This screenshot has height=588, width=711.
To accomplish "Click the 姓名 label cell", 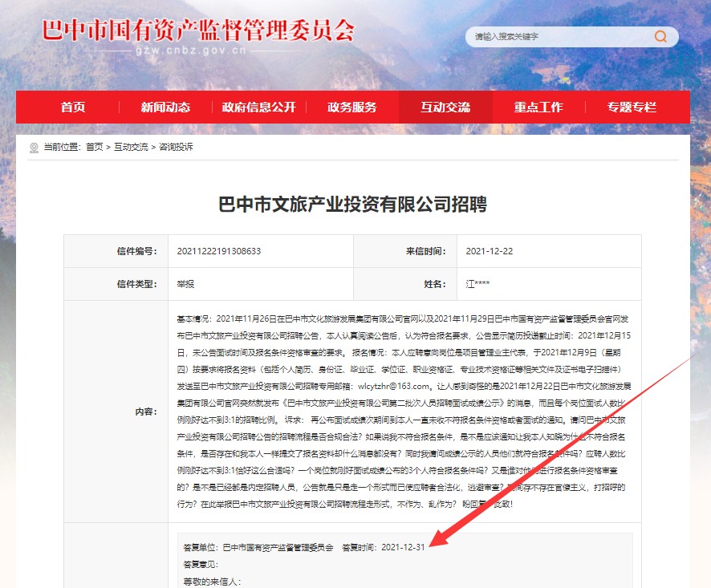I will point(405,284).
